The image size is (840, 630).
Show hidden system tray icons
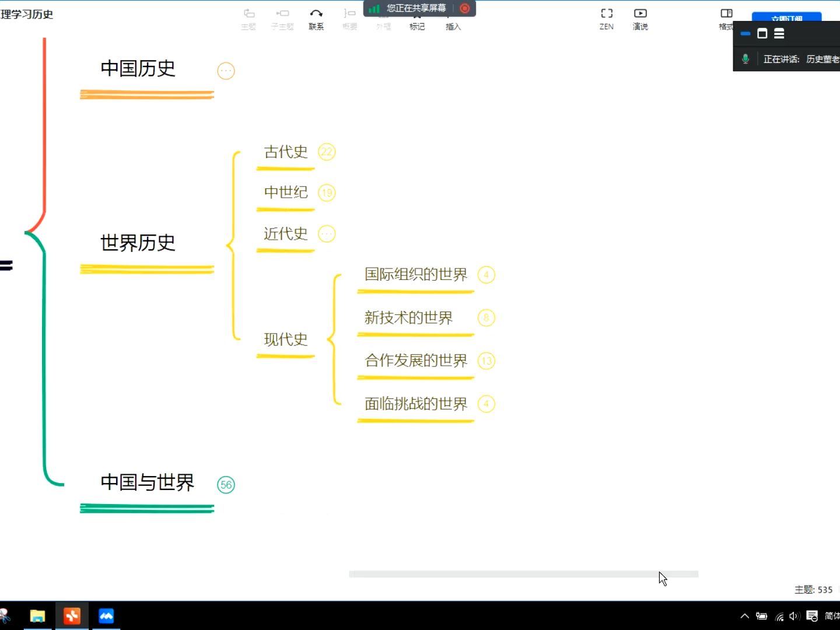pyautogui.click(x=745, y=616)
